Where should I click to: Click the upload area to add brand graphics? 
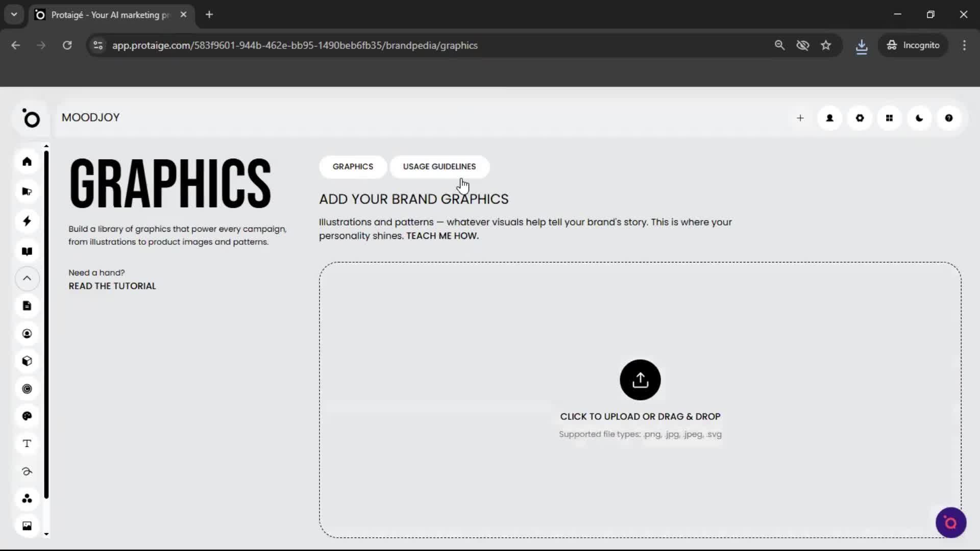640,380
